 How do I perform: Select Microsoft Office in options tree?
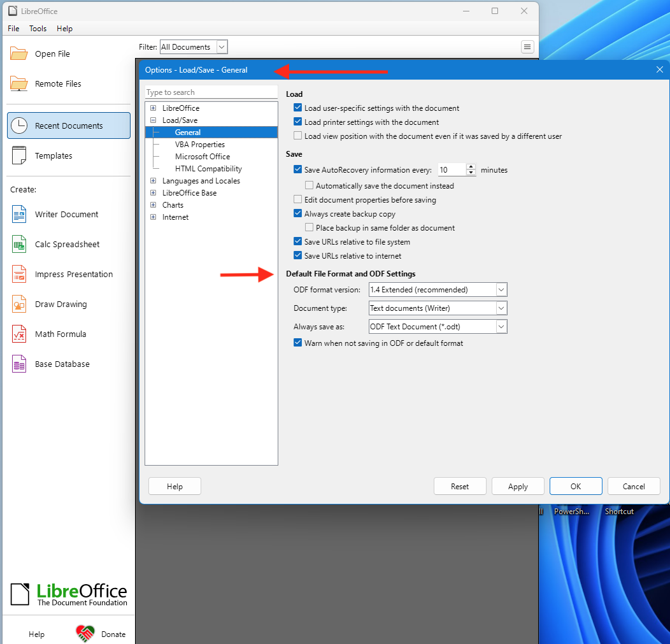(x=202, y=157)
